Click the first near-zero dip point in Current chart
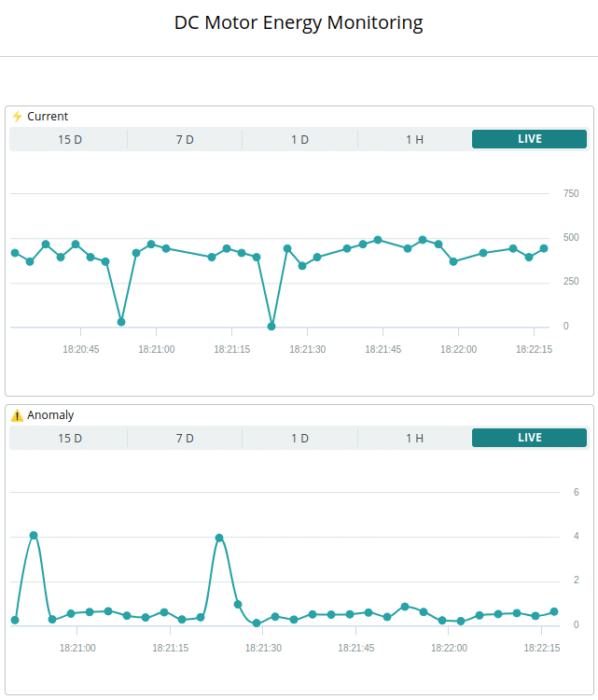The height and width of the screenshot is (700, 598). 121,322
